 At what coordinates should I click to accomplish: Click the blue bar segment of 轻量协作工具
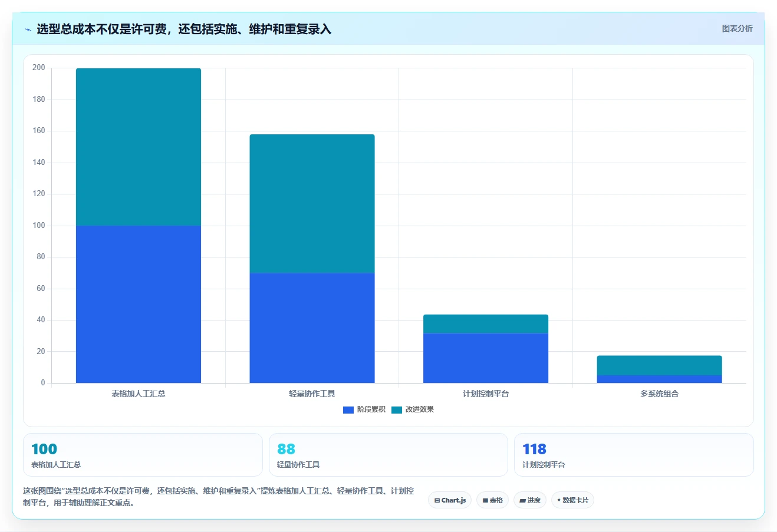coord(312,328)
